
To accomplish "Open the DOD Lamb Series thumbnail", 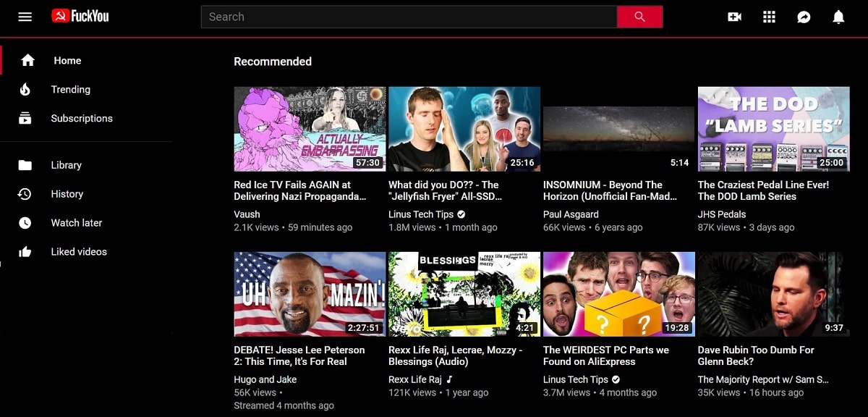I will (x=774, y=129).
